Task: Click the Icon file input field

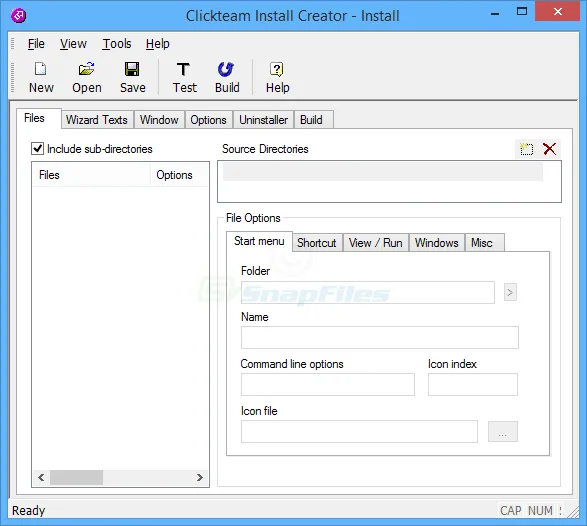Action: coord(359,431)
